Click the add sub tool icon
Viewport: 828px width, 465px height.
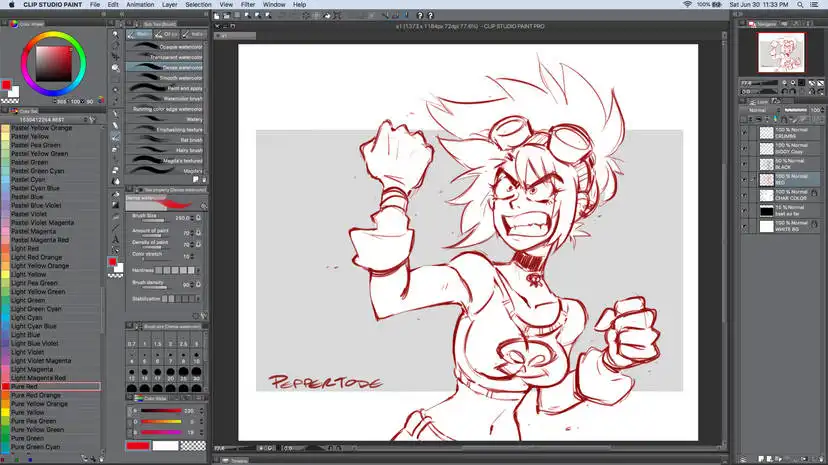tap(196, 180)
